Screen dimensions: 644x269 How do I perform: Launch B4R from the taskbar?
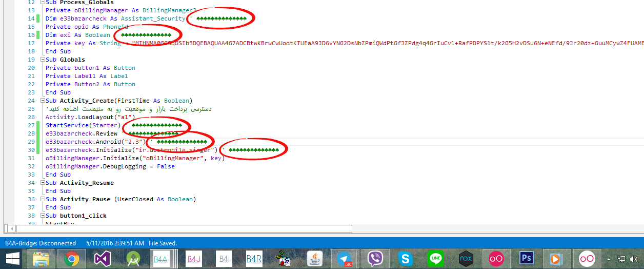click(x=254, y=258)
